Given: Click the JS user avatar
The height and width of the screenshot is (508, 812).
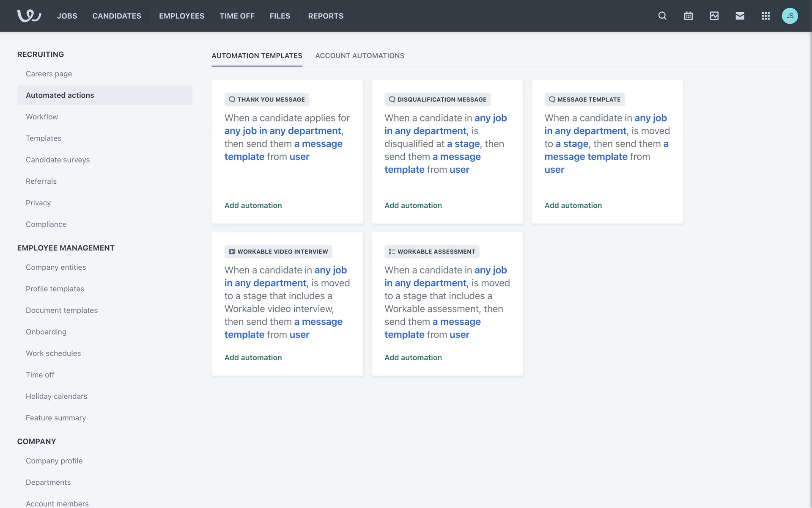Looking at the screenshot, I should 790,16.
